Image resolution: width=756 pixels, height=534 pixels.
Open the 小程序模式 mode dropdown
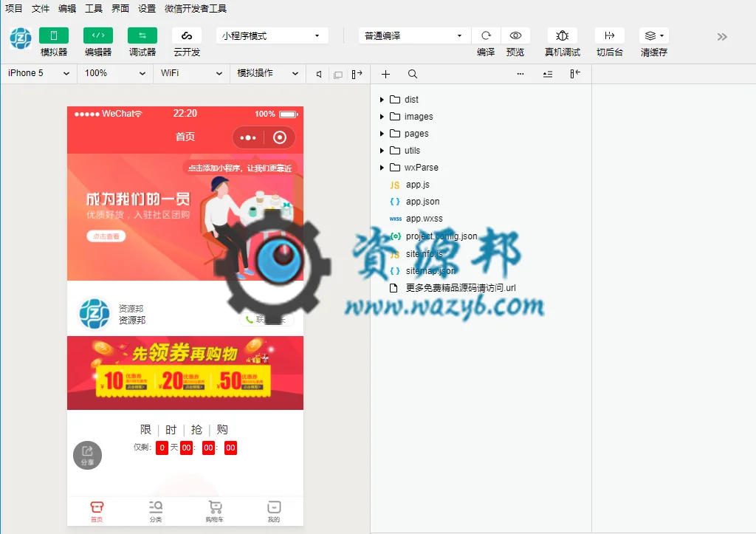click(x=272, y=35)
